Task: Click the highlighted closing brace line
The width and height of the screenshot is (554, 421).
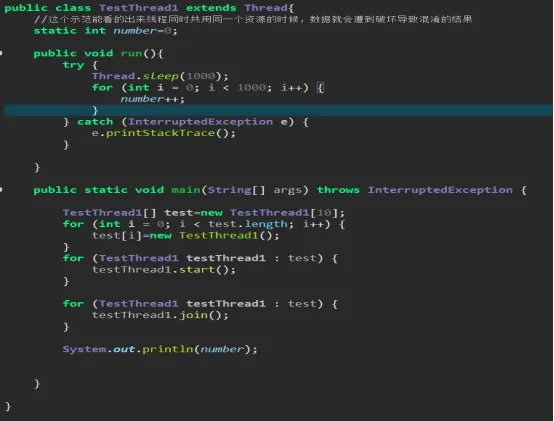Action: (x=278, y=110)
